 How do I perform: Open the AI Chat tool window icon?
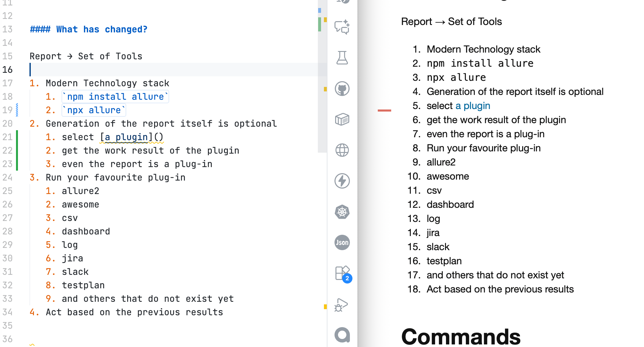point(342,27)
